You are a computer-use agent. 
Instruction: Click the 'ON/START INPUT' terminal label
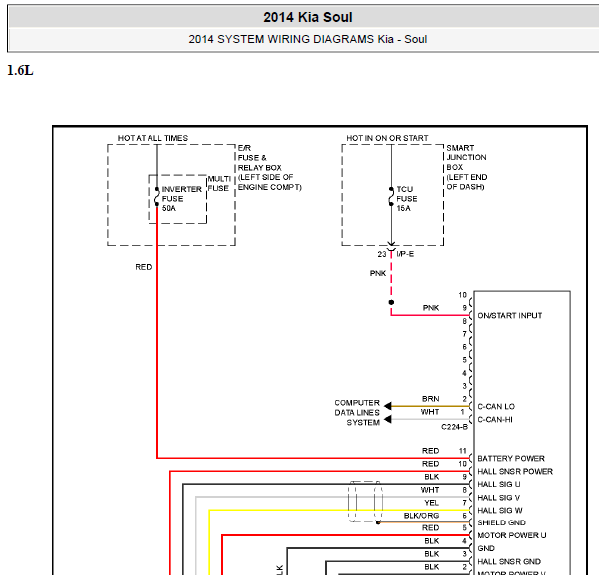(x=510, y=316)
